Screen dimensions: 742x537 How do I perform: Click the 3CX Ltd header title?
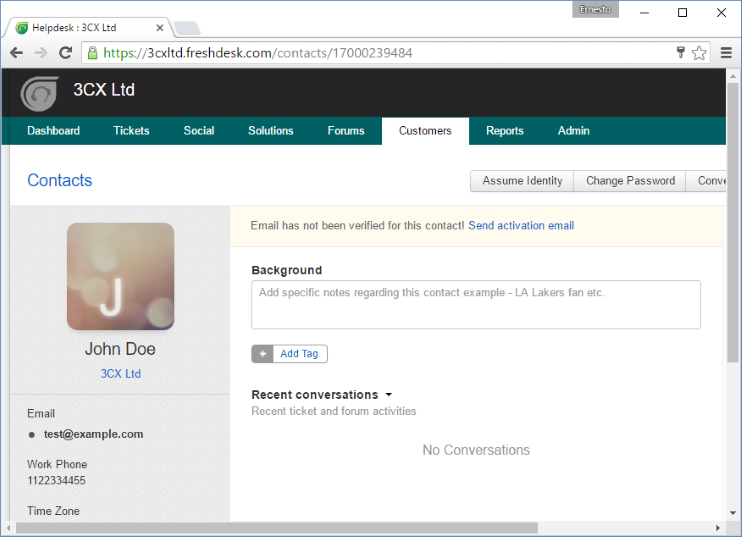tap(104, 90)
